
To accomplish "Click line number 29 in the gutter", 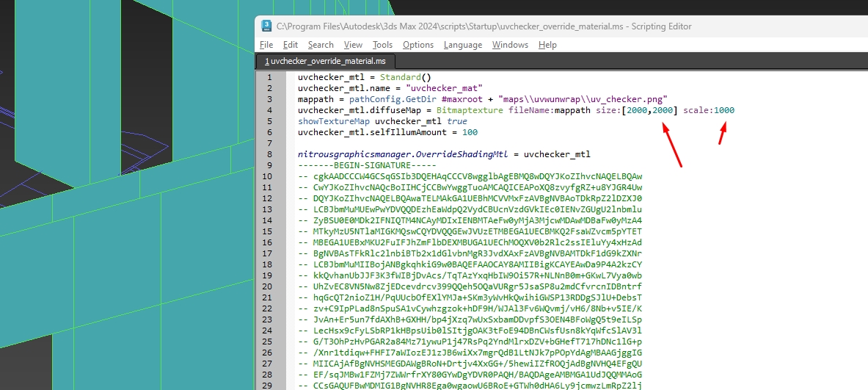I will pyautogui.click(x=267, y=385).
